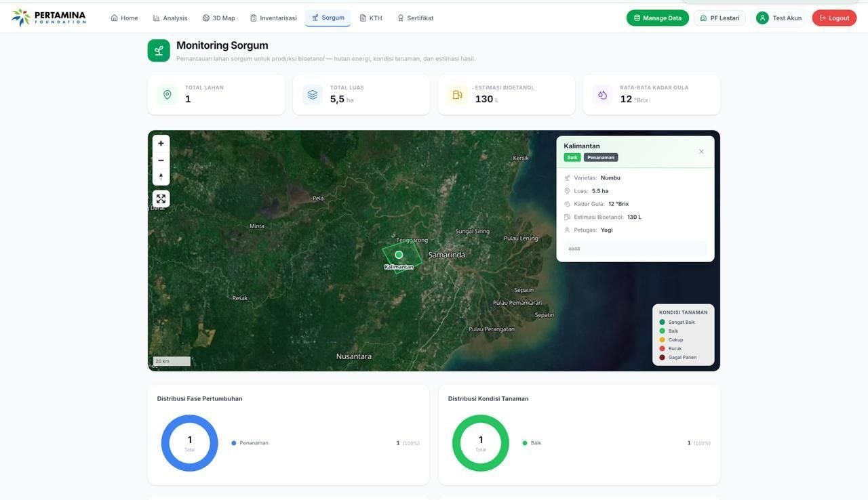Reset map bearing with compass button
Image resolution: width=868 pixels, height=500 pixels.
pyautogui.click(x=161, y=177)
